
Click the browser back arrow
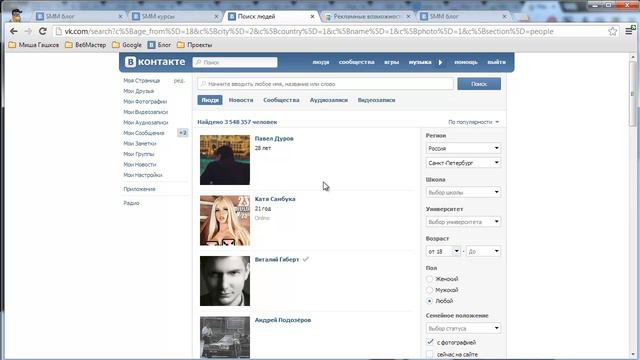click(x=13, y=31)
